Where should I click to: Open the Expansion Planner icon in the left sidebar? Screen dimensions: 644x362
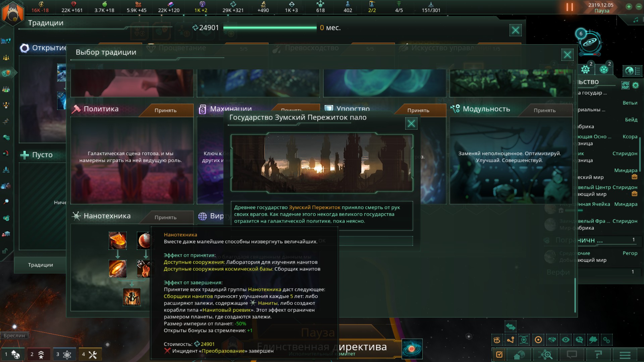6,41
